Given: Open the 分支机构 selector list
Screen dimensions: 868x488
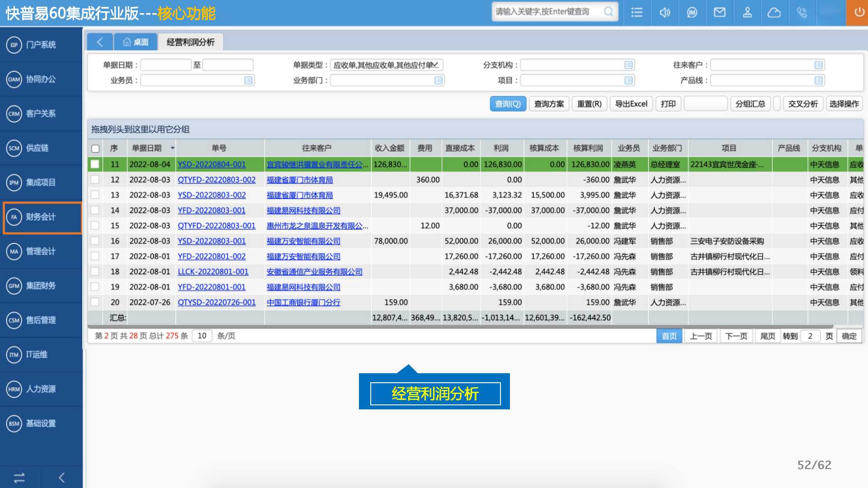Looking at the screenshot, I should tap(628, 65).
